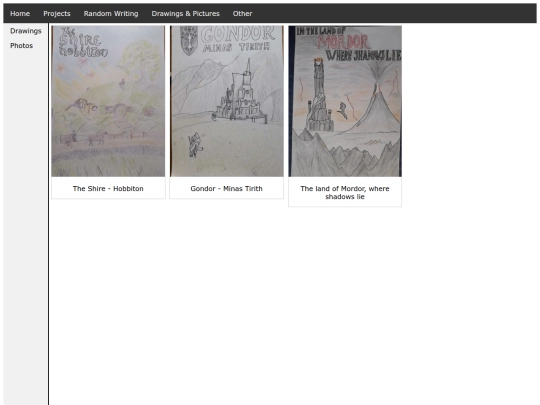Screen dimensions: 540x405
Task: Go to the Home page
Action: point(20,13)
